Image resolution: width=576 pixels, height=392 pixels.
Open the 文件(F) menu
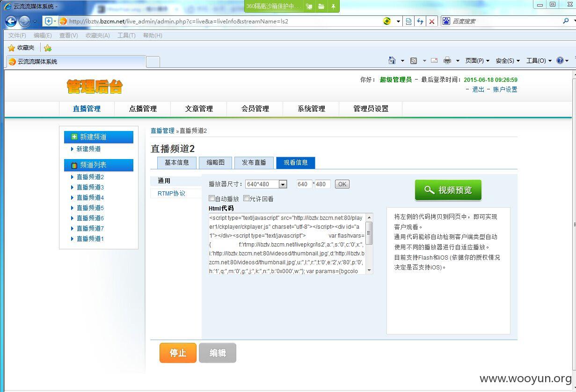(17, 36)
